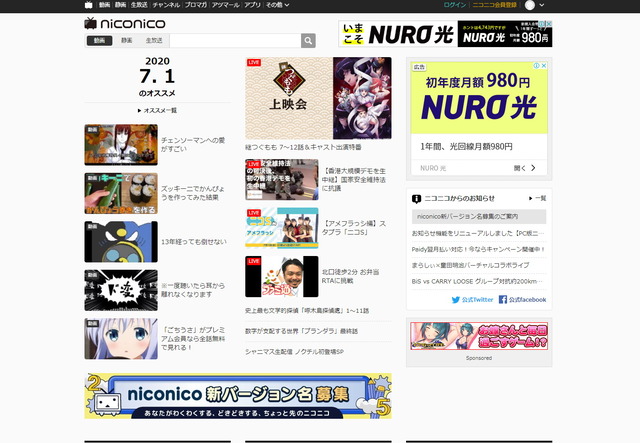The image size is (640, 443).
Task: Click the お姉さんと毎日 sponsored banner
Action: tap(479, 336)
